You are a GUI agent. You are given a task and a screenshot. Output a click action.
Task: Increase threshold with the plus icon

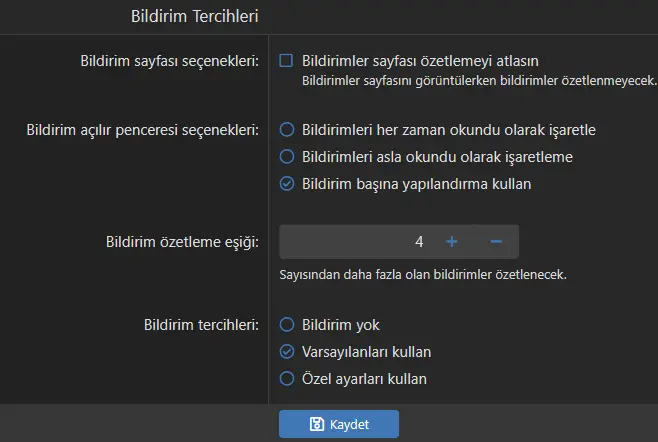pos(452,242)
